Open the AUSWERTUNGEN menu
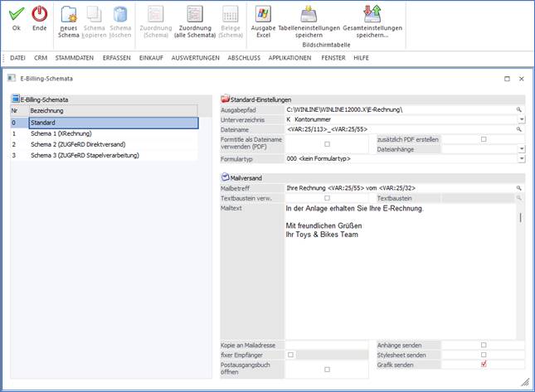This screenshot has height=392, width=535. pyautogui.click(x=196, y=58)
